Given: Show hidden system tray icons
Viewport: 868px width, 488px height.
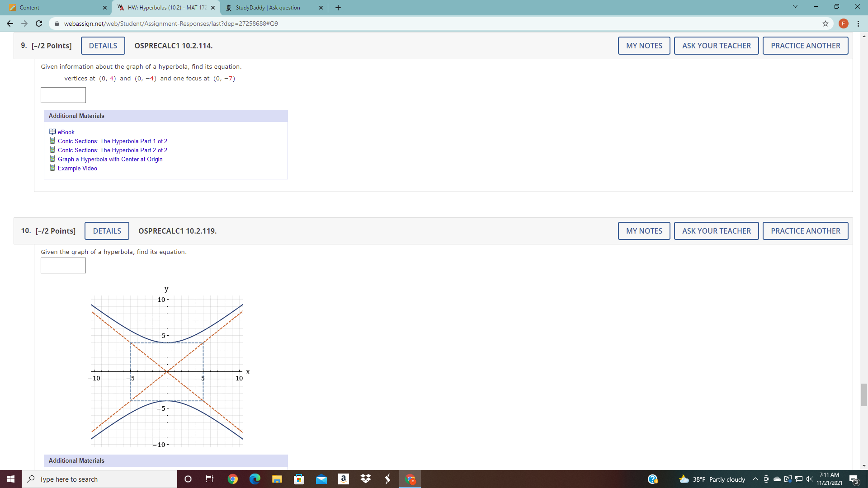Looking at the screenshot, I should pyautogui.click(x=755, y=479).
